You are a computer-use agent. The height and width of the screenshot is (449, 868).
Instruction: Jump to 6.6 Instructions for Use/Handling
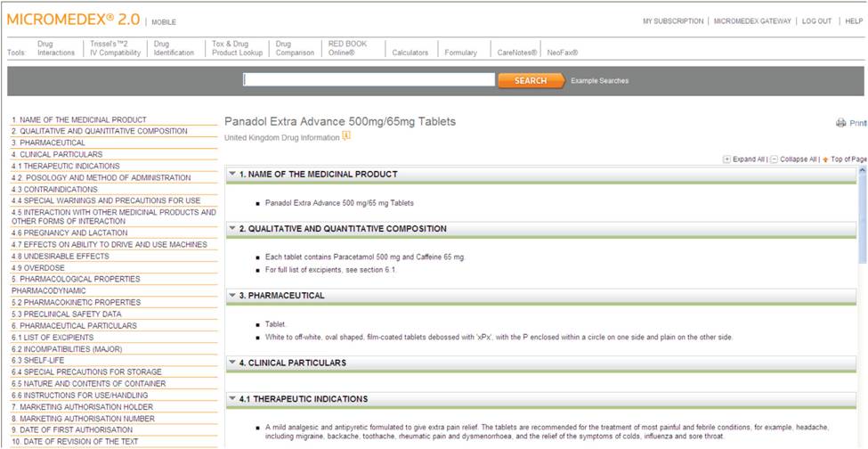[80, 396]
